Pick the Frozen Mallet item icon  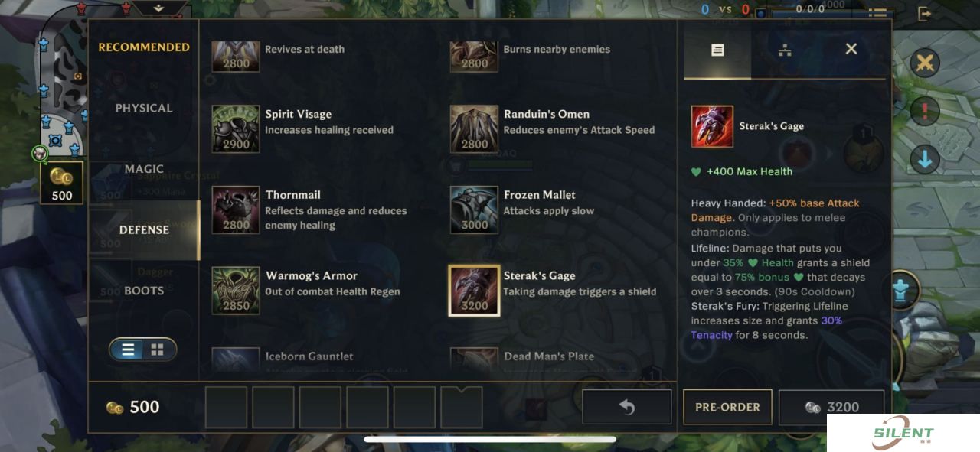474,210
